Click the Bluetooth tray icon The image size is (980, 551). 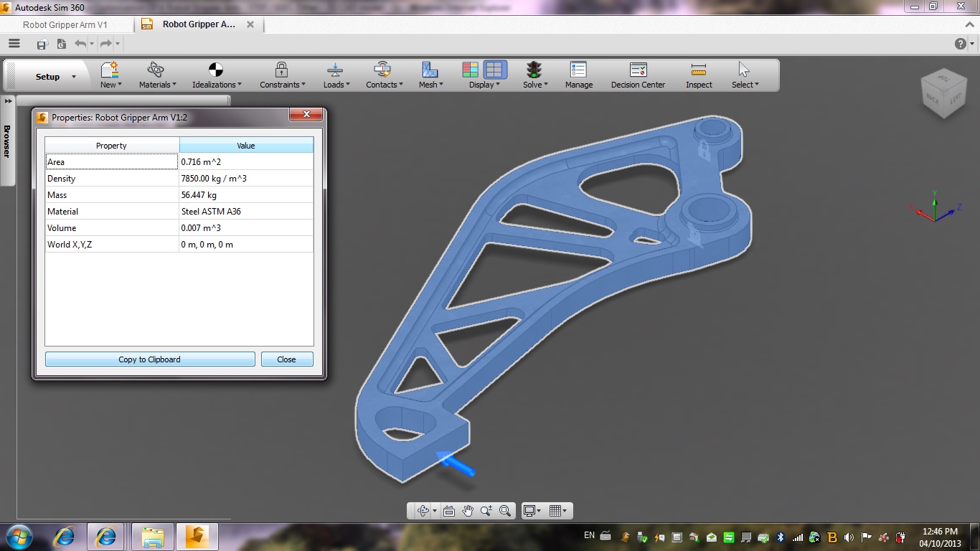[781, 537]
